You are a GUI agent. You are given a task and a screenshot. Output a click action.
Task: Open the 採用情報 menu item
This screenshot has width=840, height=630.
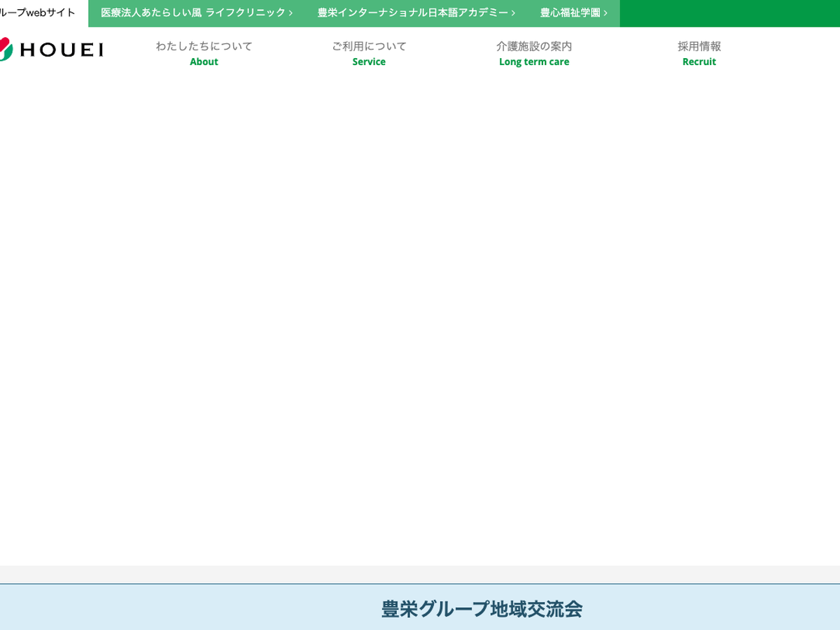point(699,46)
